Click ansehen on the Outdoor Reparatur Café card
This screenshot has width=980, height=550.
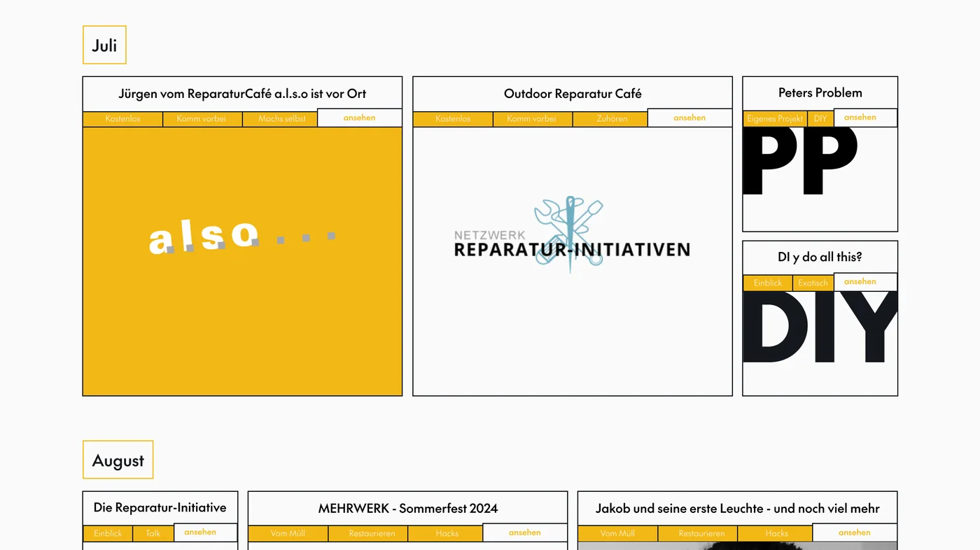click(x=690, y=118)
